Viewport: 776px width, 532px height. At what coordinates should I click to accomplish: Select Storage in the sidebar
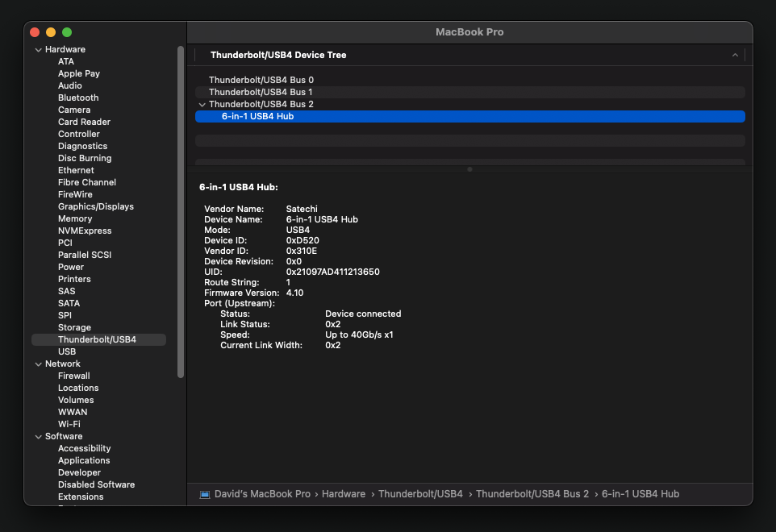74,328
